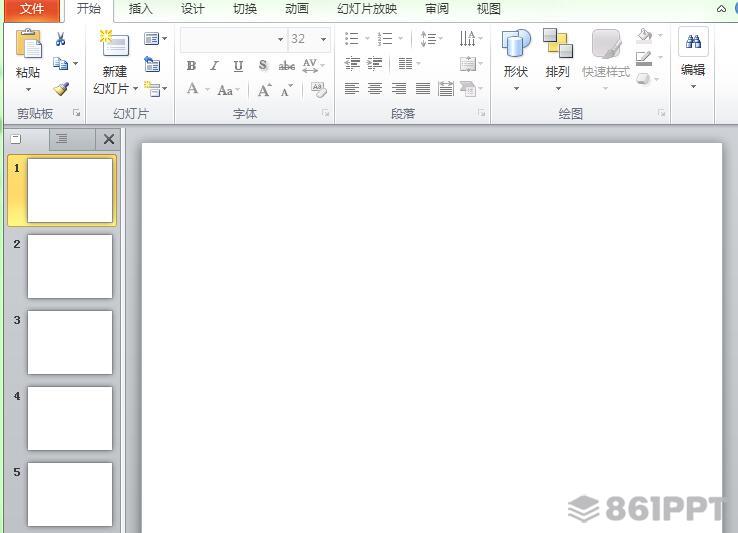
Task: Open the slide Layout icon
Action: point(152,39)
